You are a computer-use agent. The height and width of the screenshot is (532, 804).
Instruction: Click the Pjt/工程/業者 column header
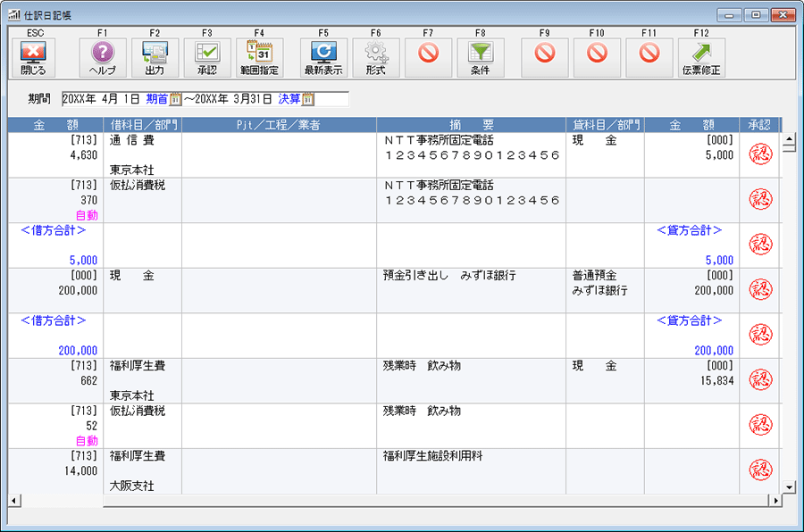point(279,125)
